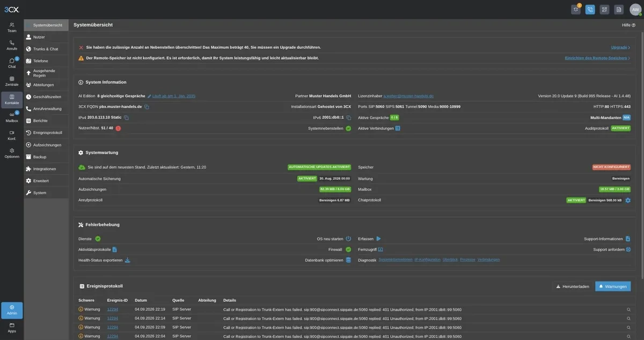Viewport: 644px width, 340px height.
Task: Download via Health-Status exportieren icon
Action: [127, 260]
